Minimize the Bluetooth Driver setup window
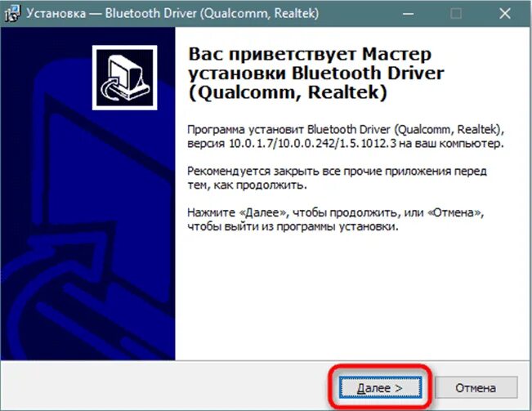Image resolution: width=532 pixels, height=411 pixels. coord(408,14)
